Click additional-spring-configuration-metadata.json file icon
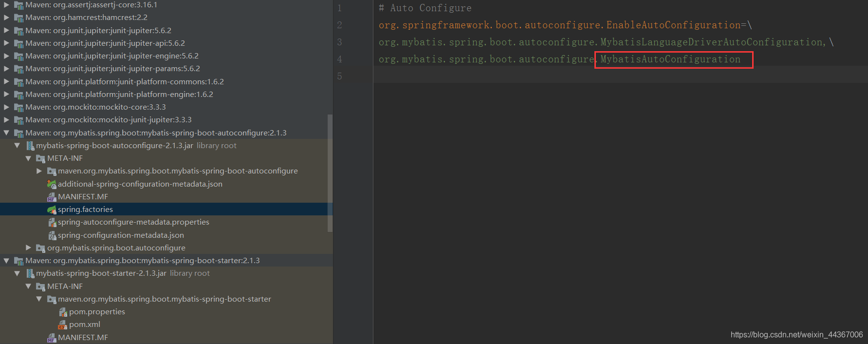The image size is (868, 344). [x=52, y=184]
